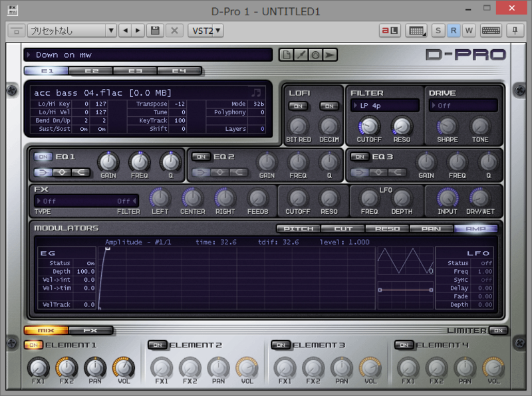This screenshot has width=532, height=396.
Task: Toggle automation Read R button
Action: [x=454, y=31]
